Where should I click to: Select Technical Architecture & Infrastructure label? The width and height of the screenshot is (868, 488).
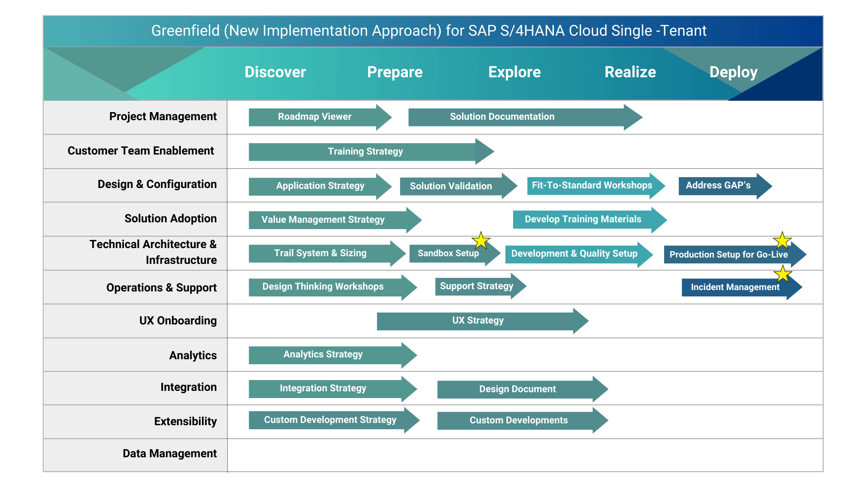153,252
